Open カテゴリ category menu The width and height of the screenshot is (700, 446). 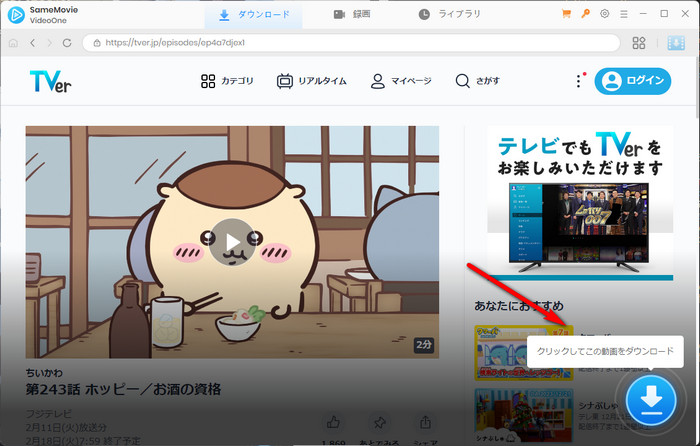pyautogui.click(x=227, y=81)
